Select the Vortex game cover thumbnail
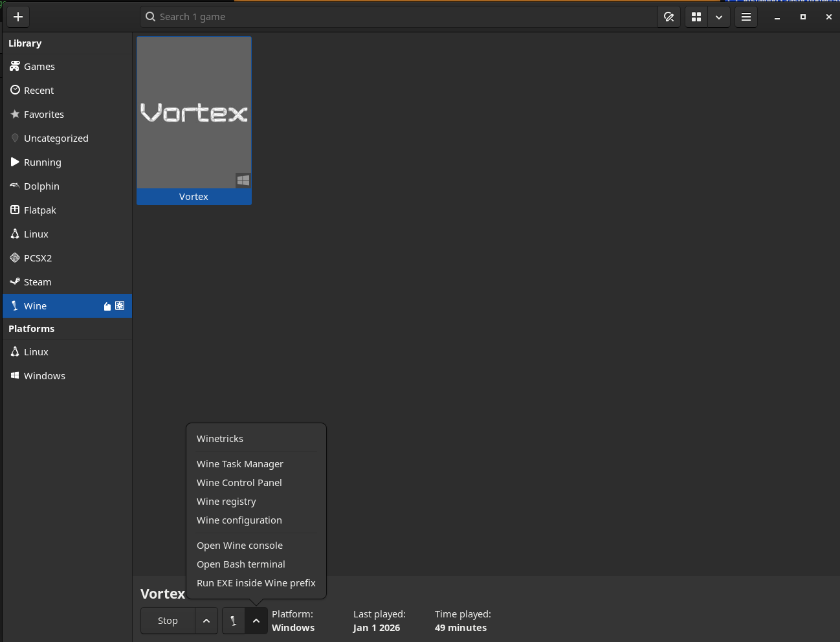The height and width of the screenshot is (642, 840). tap(194, 113)
